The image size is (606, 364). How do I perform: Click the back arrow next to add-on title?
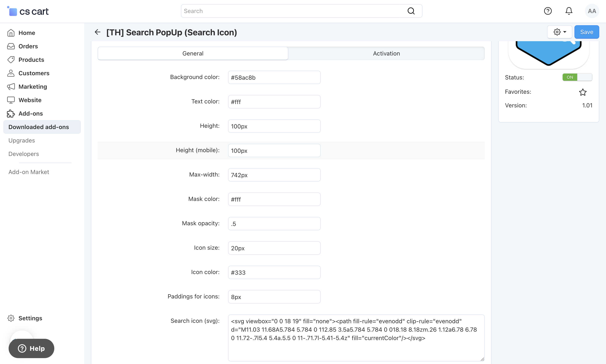pyautogui.click(x=97, y=32)
